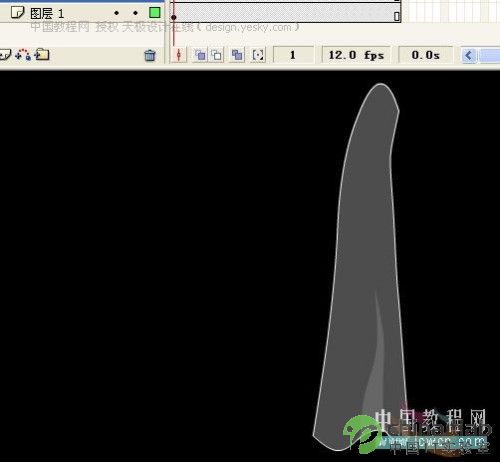
Task: Open modify onion markers menu
Action: click(258, 55)
